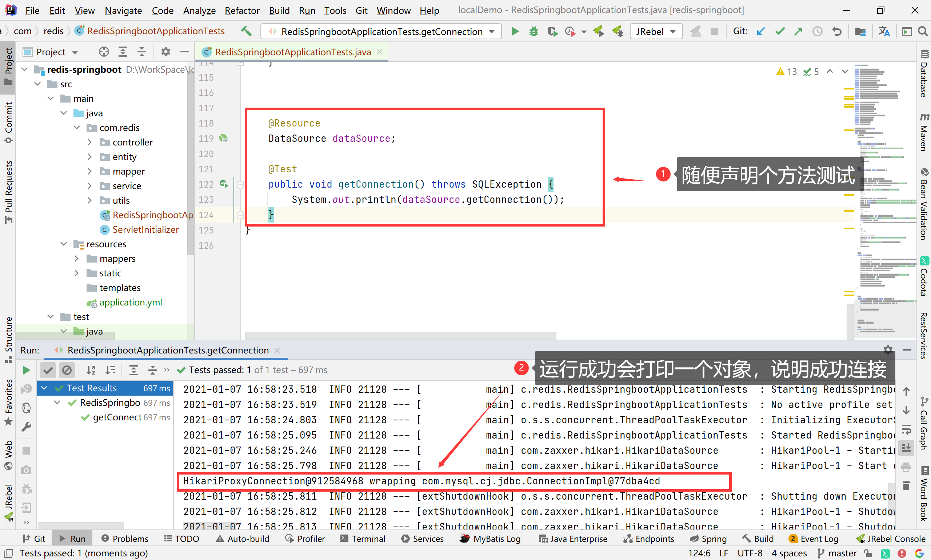Open the Refactor menu
The width and height of the screenshot is (931, 560).
[241, 11]
